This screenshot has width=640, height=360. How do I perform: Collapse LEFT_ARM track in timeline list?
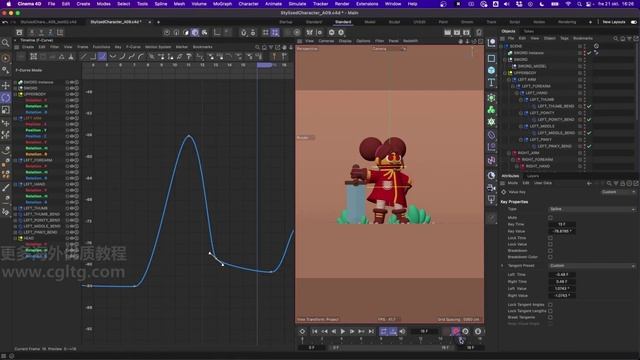(16, 118)
